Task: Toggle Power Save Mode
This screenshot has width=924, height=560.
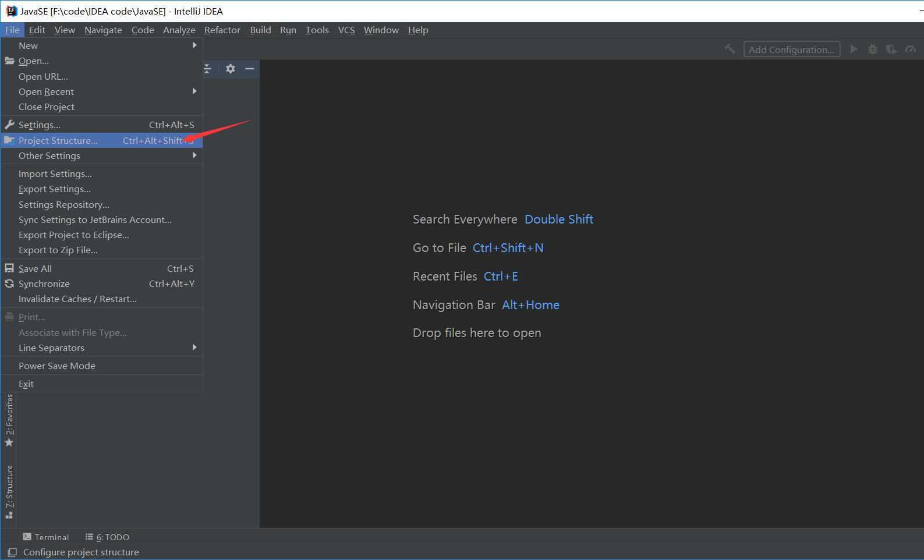Action: pyautogui.click(x=102, y=366)
